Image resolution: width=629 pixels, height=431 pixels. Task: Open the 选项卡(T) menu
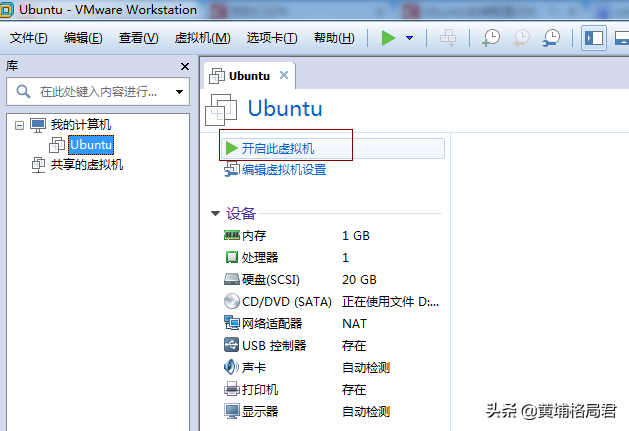click(x=272, y=38)
